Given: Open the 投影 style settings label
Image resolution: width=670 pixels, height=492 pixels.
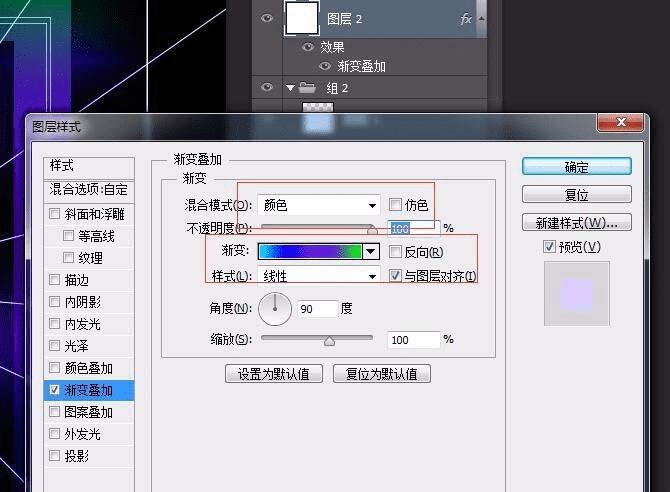Looking at the screenshot, I should point(76,456).
